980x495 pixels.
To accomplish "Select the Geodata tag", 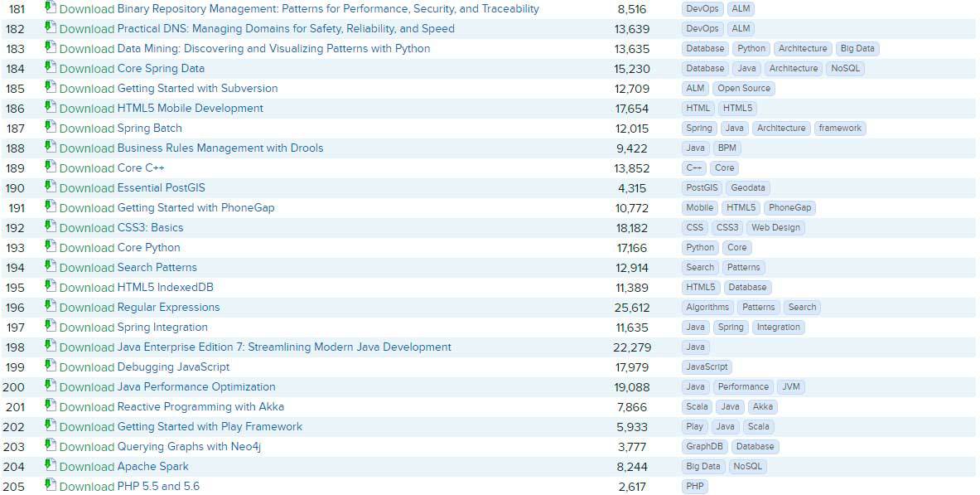I will [747, 187].
